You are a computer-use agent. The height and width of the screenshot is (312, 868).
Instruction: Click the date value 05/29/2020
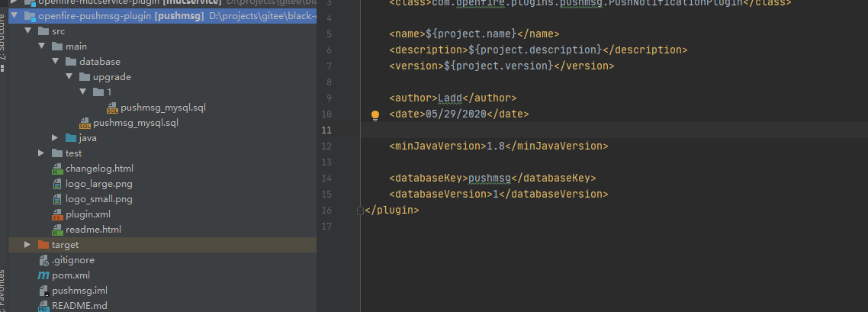455,114
